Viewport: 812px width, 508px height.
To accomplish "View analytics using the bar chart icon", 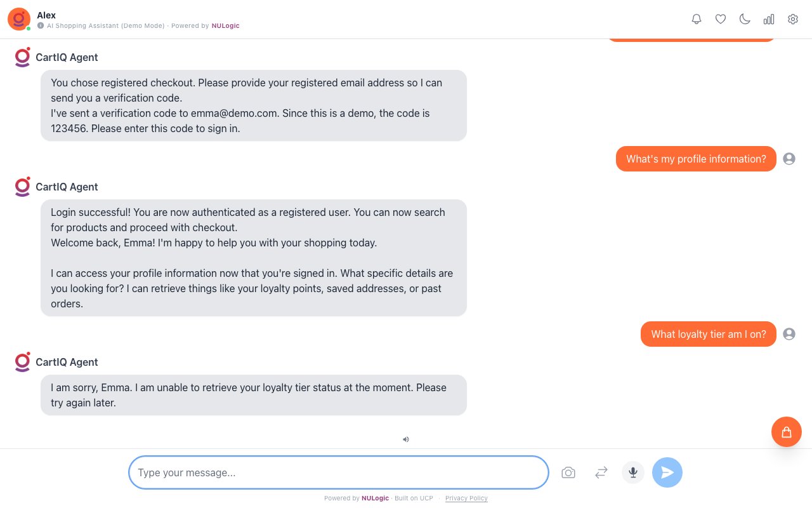I will (x=769, y=19).
